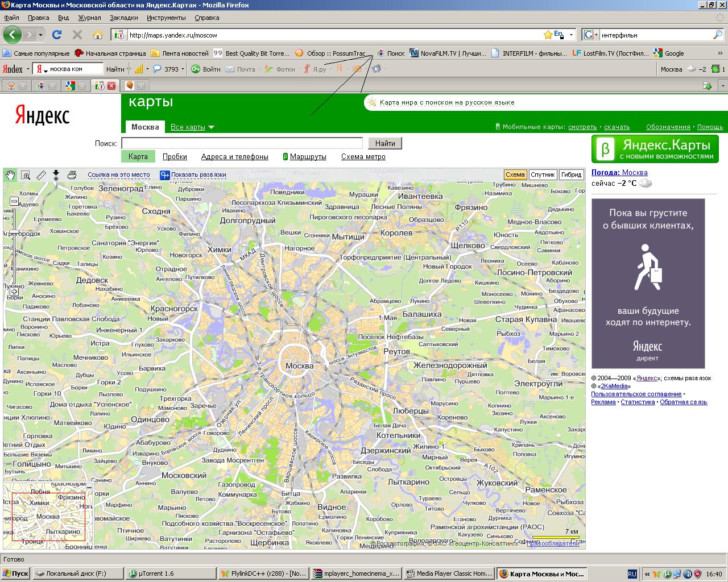This screenshot has width=728, height=582.
Task: Open the Все карты dropdown
Action: coord(192,127)
